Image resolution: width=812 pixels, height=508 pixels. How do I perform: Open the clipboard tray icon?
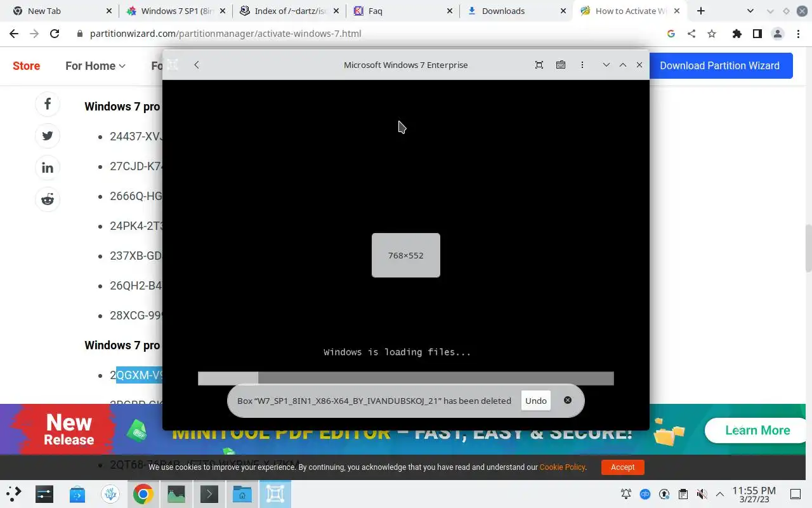point(683,493)
